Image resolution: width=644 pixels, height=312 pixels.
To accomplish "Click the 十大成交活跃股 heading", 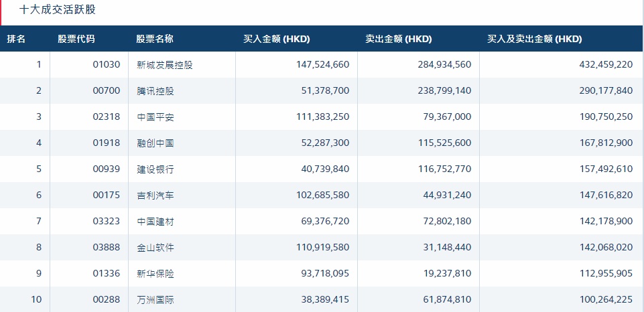I will point(58,9).
